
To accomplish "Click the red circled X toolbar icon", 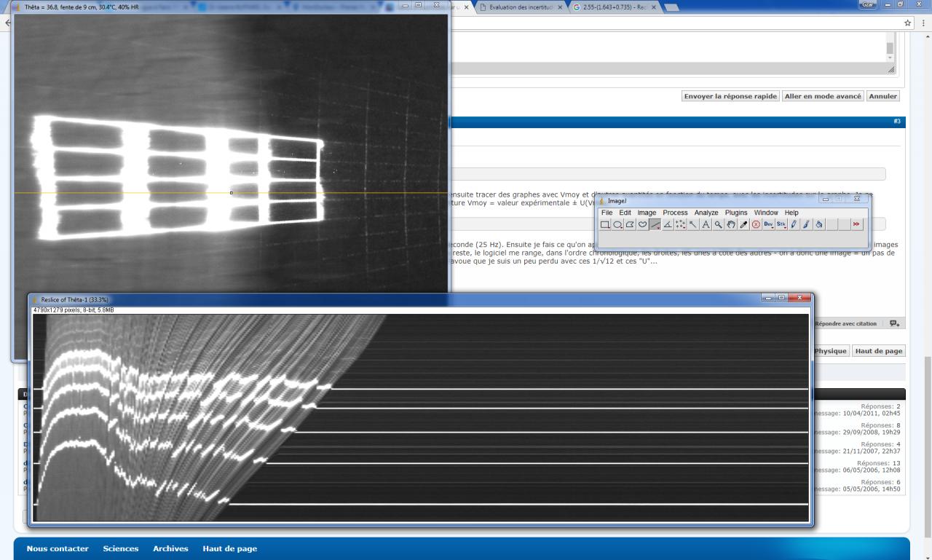I will (x=756, y=225).
